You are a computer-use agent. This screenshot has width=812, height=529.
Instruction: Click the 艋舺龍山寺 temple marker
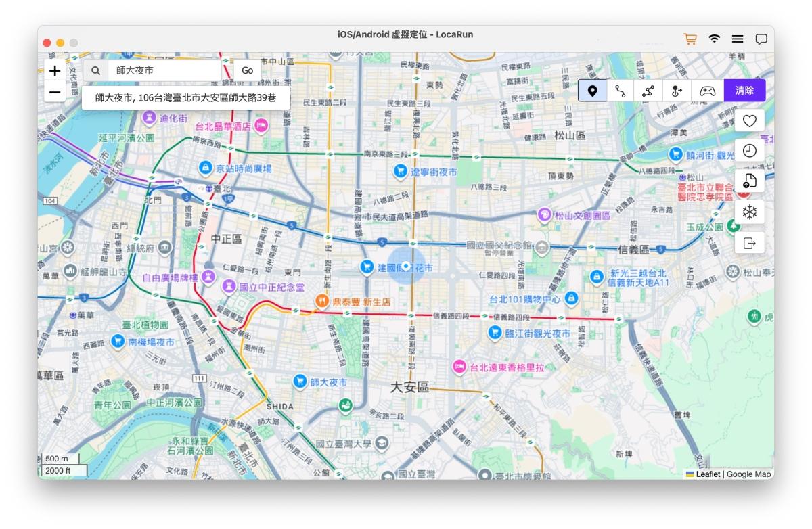70,272
